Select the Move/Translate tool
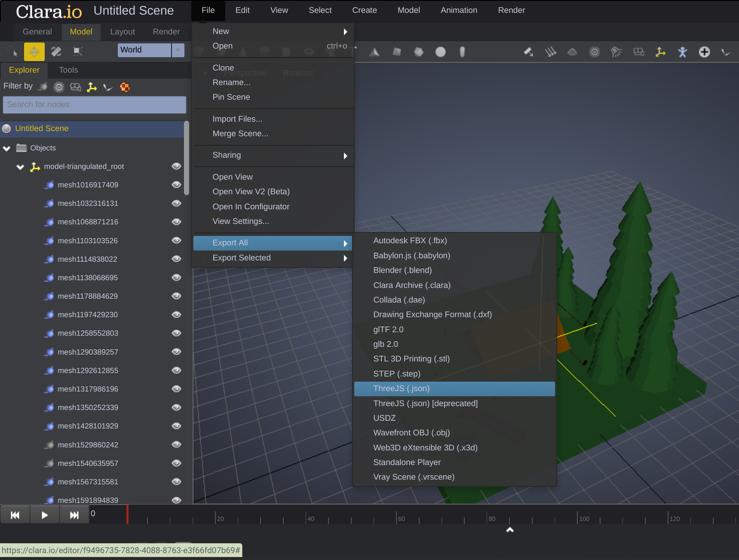 [x=34, y=52]
